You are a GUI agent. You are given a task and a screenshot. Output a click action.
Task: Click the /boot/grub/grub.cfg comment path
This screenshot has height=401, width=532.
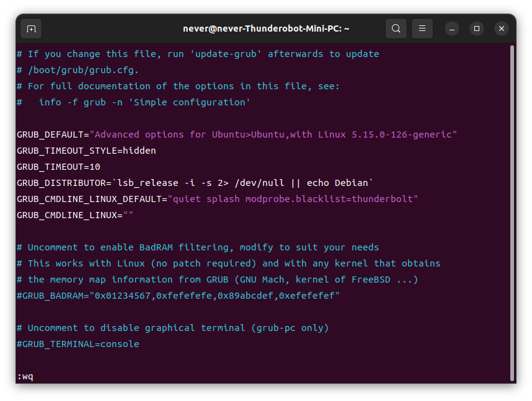click(x=83, y=70)
